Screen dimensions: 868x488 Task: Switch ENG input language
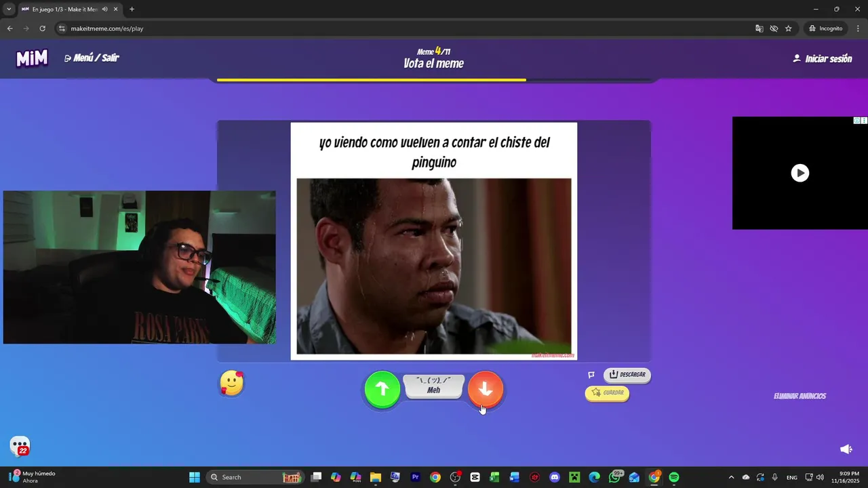point(791,477)
